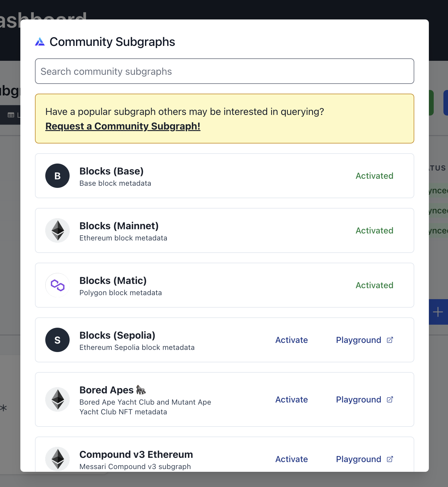Click the Community Subgraphs logo icon

coord(40,42)
